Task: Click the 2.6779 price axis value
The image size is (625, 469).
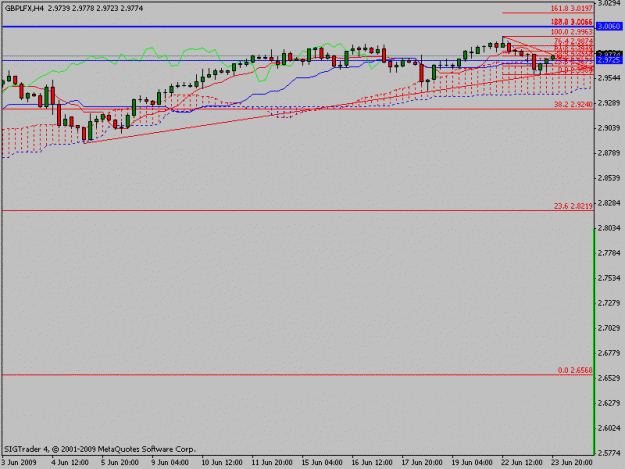Action: point(609,353)
